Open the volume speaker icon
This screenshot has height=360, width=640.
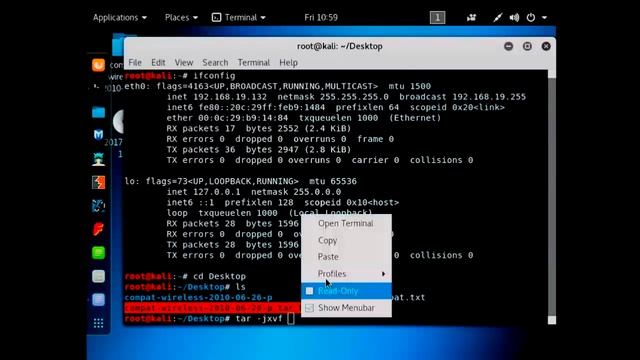click(x=514, y=18)
